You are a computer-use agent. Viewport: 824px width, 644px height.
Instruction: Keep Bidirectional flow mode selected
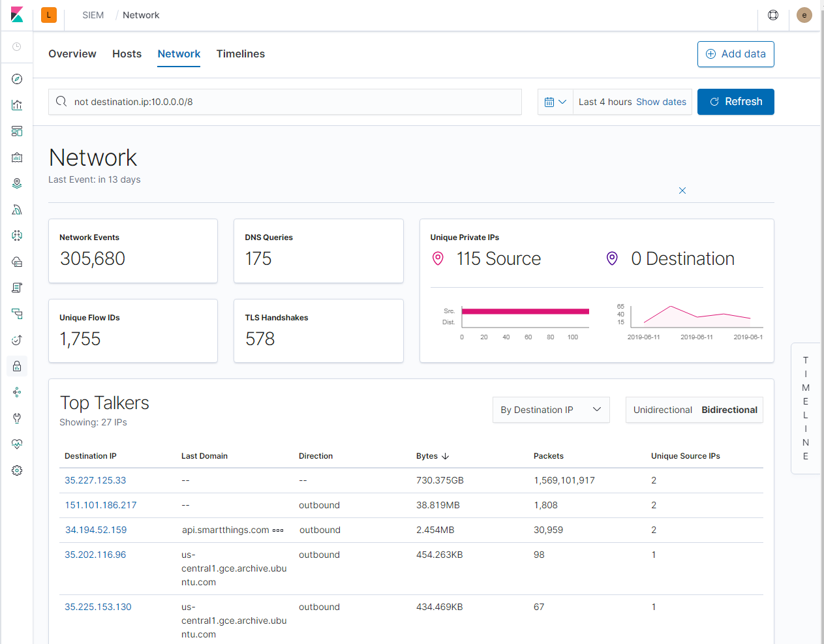pos(729,410)
